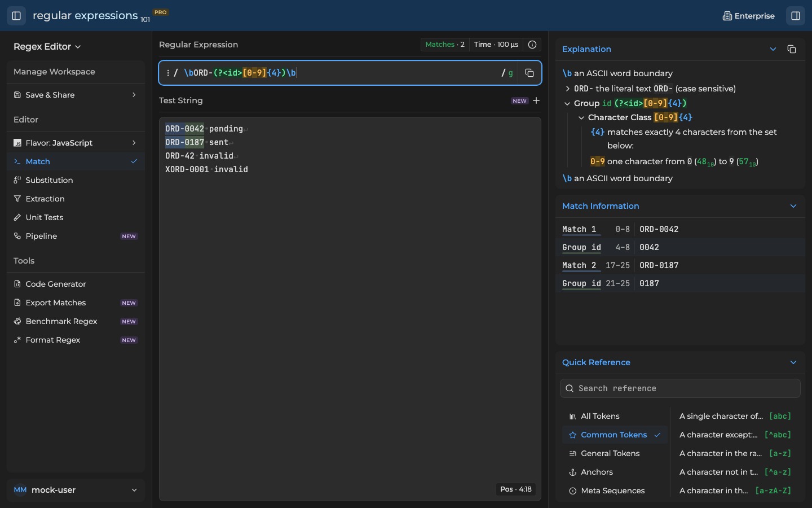Change the regex flags g

511,73
